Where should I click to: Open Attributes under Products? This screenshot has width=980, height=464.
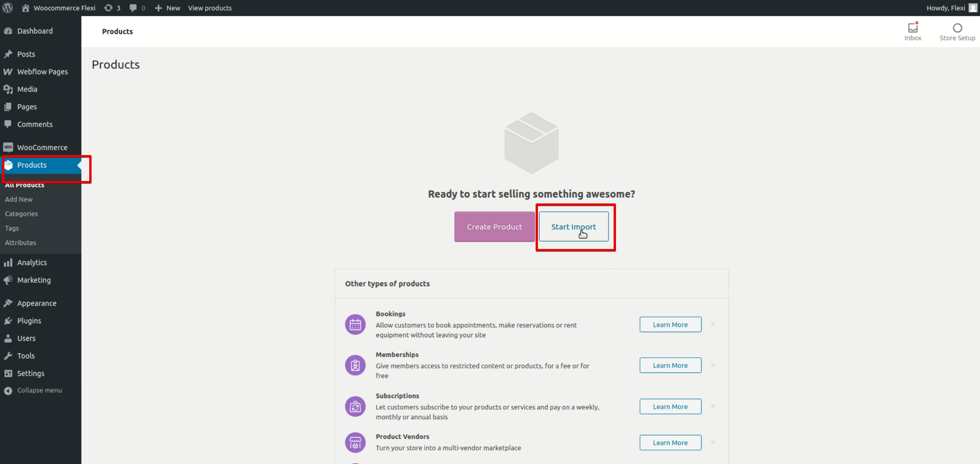(x=21, y=243)
